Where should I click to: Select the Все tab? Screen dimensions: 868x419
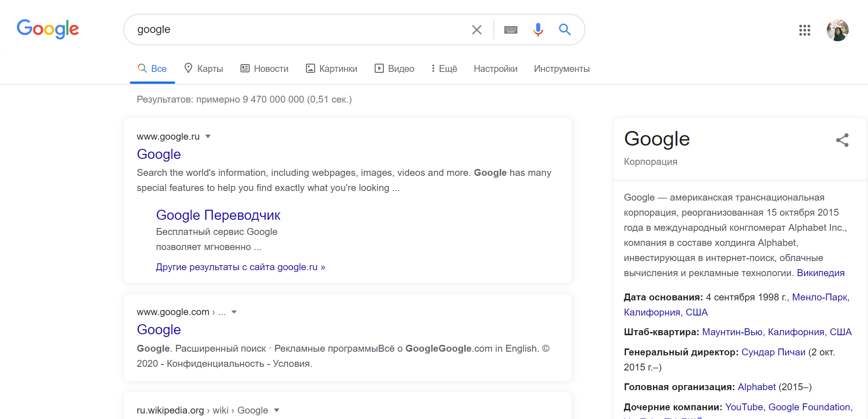[153, 69]
